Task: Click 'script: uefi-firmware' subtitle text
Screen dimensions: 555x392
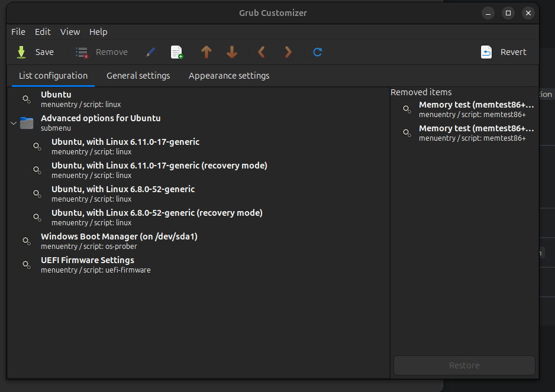Action: click(x=117, y=270)
